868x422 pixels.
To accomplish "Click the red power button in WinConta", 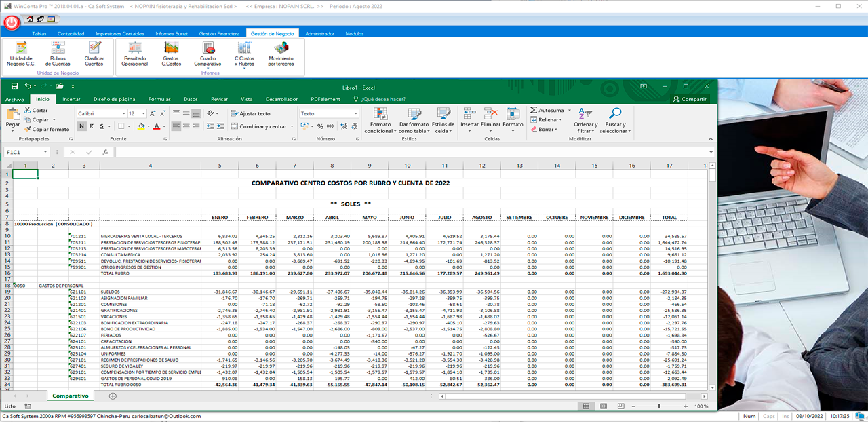I will (x=12, y=22).
